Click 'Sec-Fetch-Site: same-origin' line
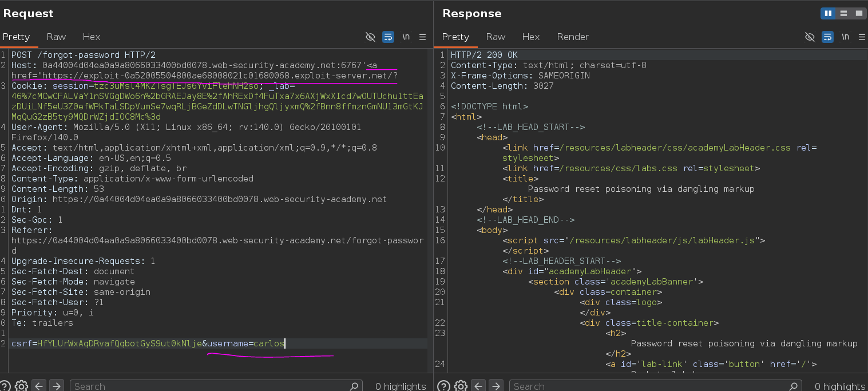The image size is (868, 391). coord(81,292)
